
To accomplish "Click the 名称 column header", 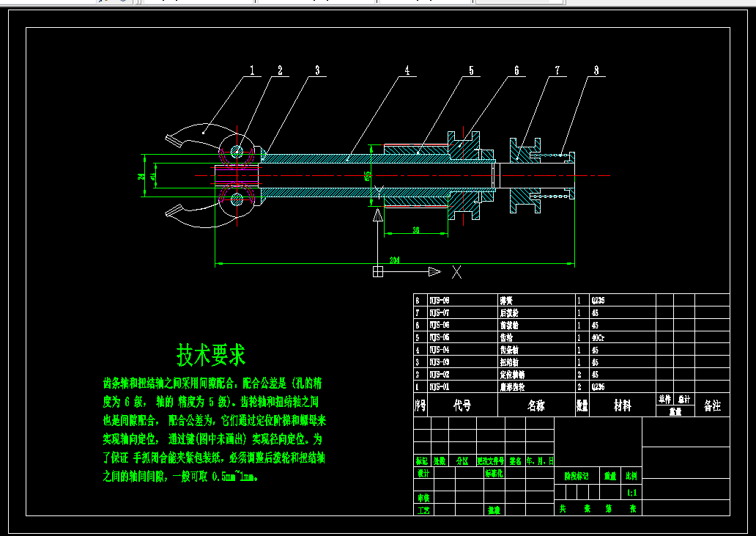I will click(x=536, y=405).
